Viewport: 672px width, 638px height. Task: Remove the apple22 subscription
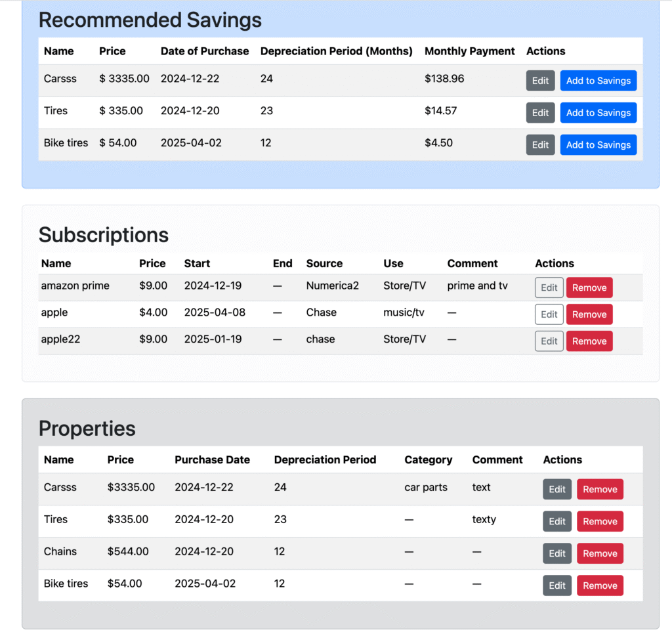coord(589,341)
